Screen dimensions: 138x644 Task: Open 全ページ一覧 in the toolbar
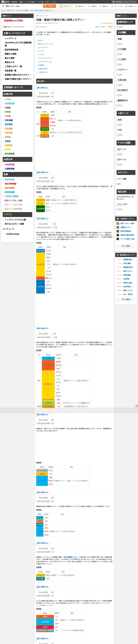117,6
